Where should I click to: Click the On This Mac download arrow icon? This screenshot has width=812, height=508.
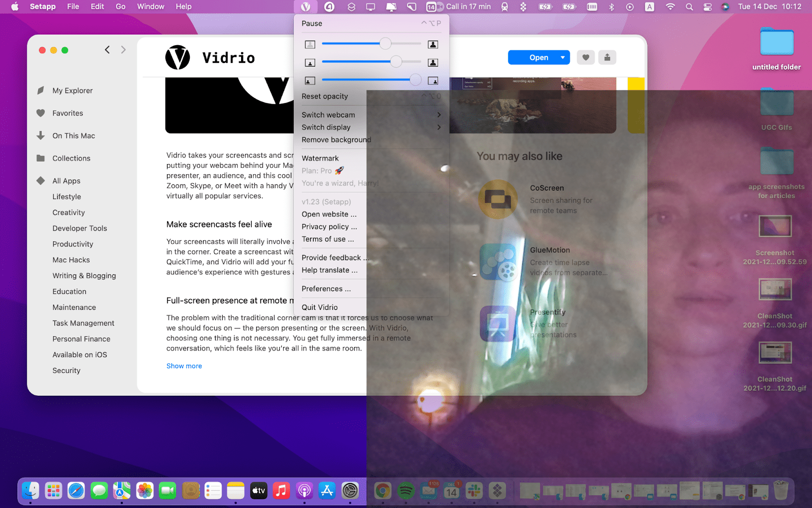pyautogui.click(x=41, y=136)
